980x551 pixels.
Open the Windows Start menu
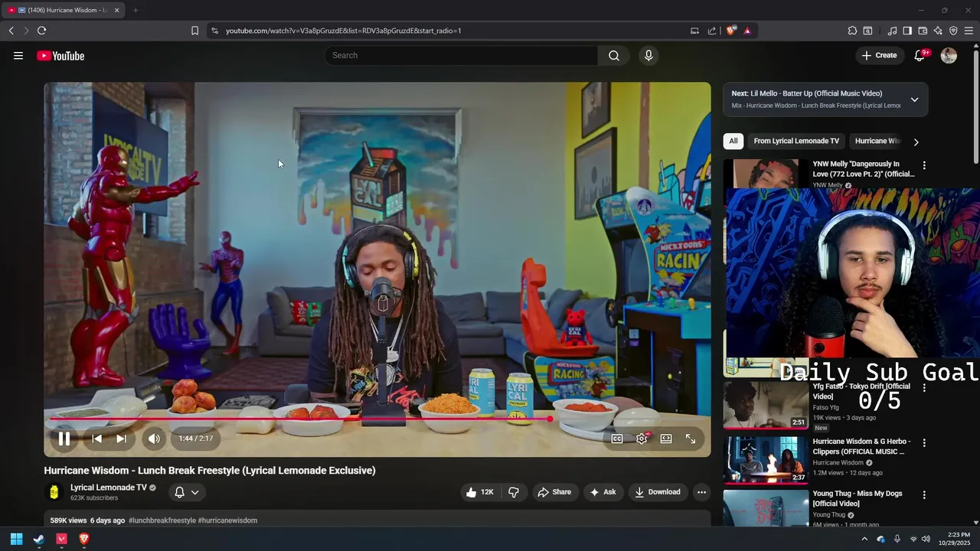click(x=16, y=539)
